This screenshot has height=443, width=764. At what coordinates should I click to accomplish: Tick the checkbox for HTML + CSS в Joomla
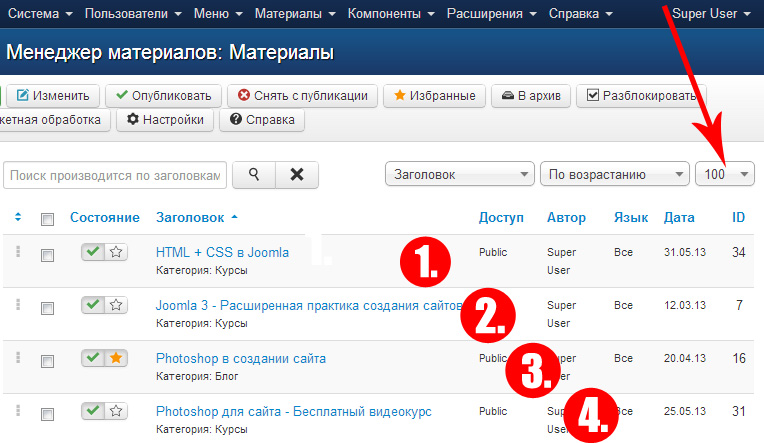(47, 256)
